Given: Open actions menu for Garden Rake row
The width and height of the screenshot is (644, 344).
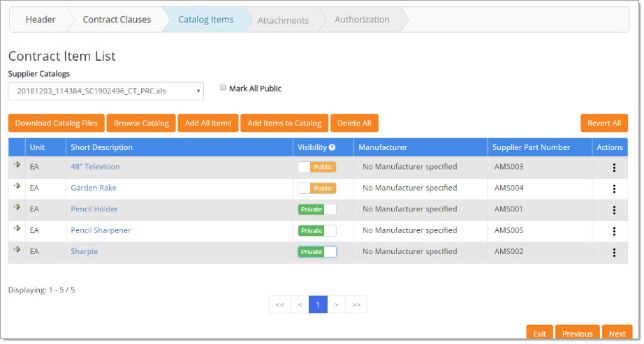Looking at the screenshot, I should [x=614, y=188].
